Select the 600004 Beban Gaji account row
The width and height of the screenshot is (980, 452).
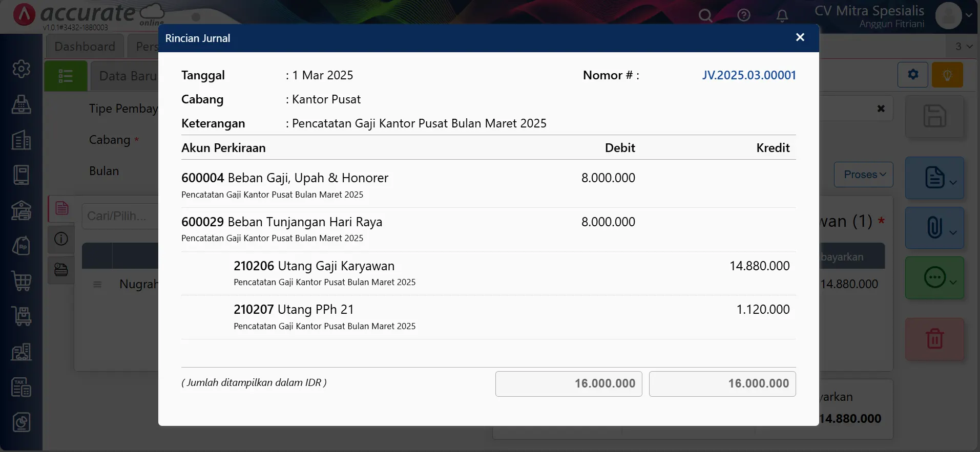pyautogui.click(x=488, y=185)
